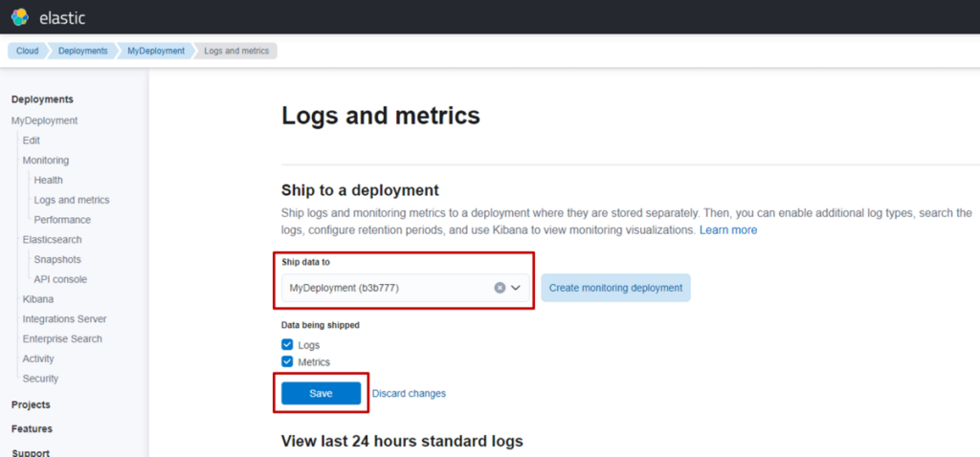Open the Security sidebar item
The image size is (980, 457).
point(40,379)
